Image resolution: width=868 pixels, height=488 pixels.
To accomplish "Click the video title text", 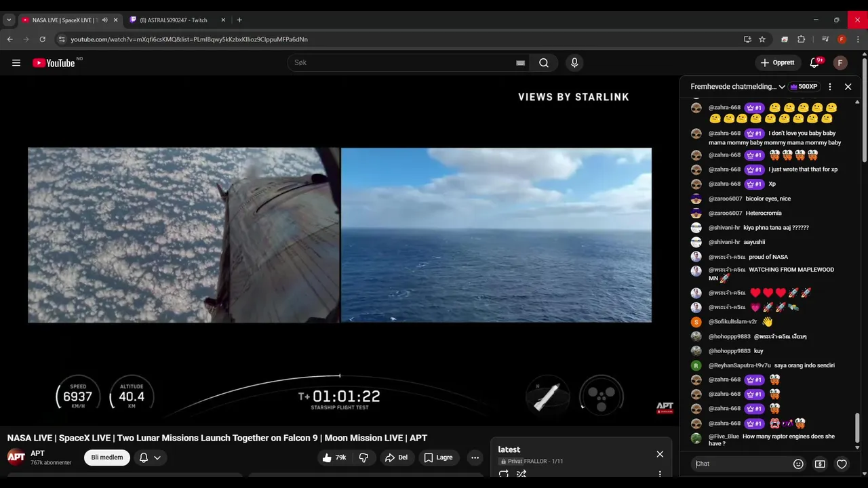I will point(217,438).
